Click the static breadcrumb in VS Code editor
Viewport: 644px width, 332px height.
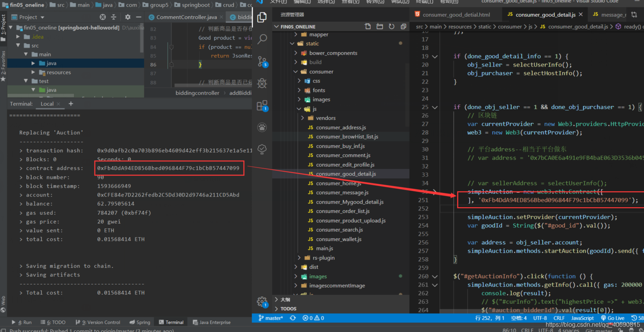point(485,27)
